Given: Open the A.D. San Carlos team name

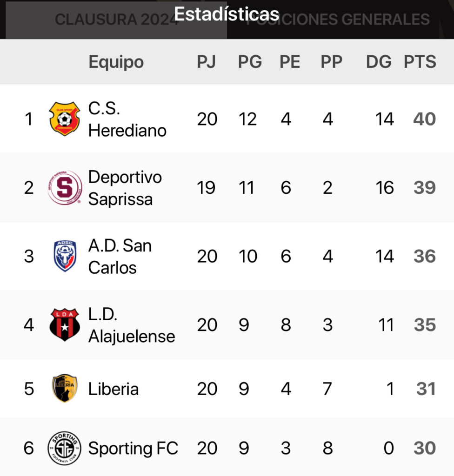Looking at the screenshot, I should (120, 256).
